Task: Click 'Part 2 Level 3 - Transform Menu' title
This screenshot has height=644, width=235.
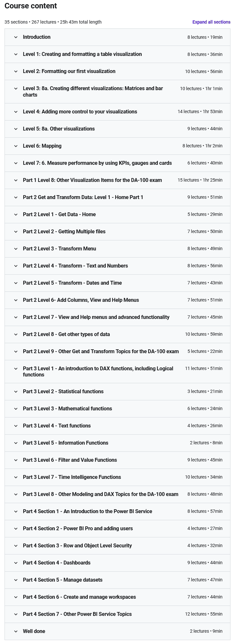Action: (59, 248)
